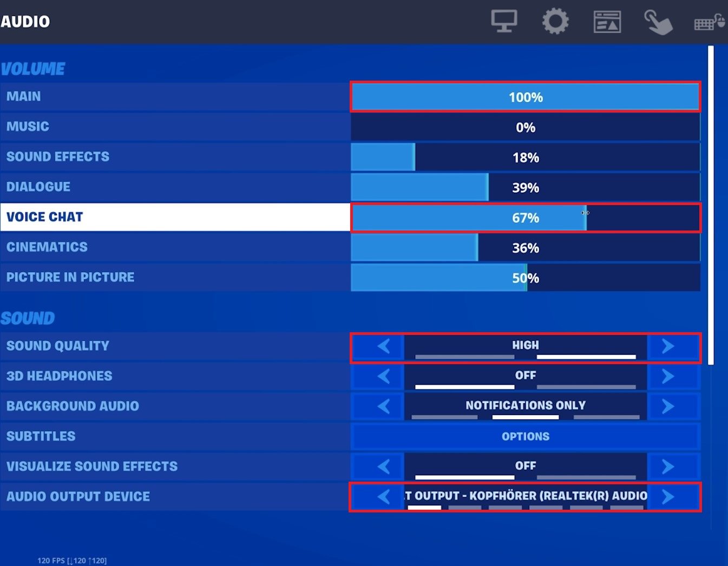Open Subtitles Options button
The image size is (728, 566).
point(525,437)
